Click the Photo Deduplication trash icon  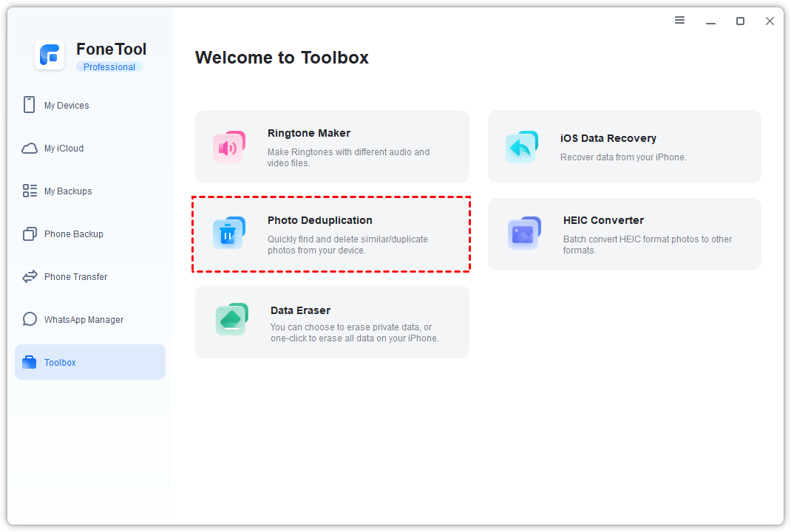[229, 233]
